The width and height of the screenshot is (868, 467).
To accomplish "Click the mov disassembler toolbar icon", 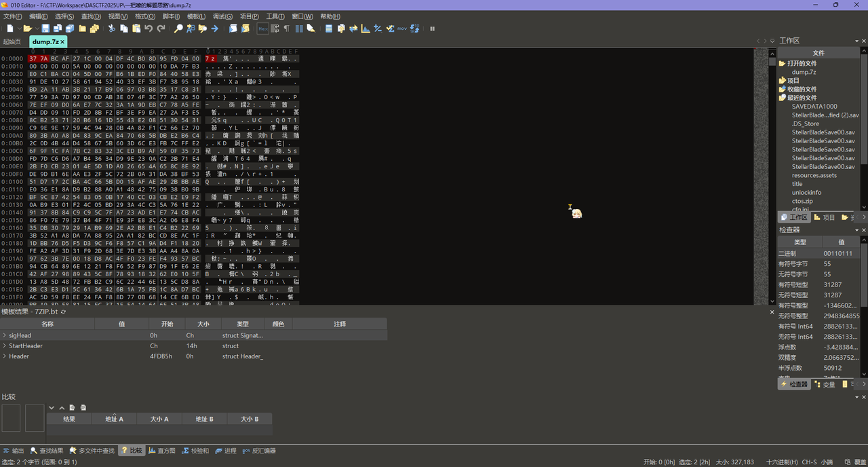I will (x=401, y=29).
